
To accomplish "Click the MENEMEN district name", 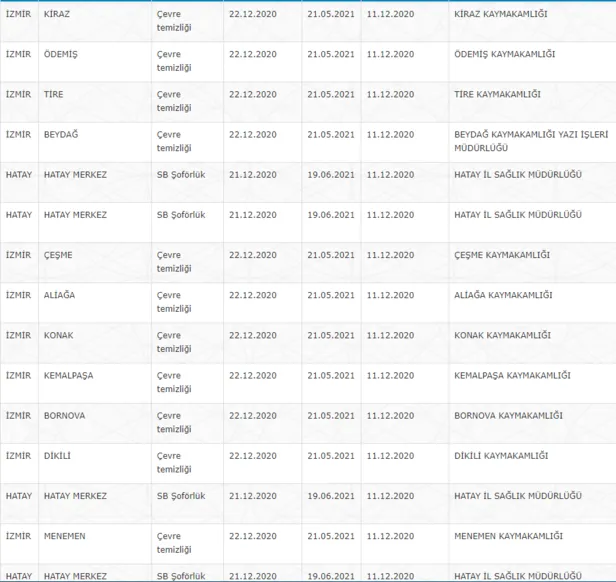I will click(x=65, y=536).
